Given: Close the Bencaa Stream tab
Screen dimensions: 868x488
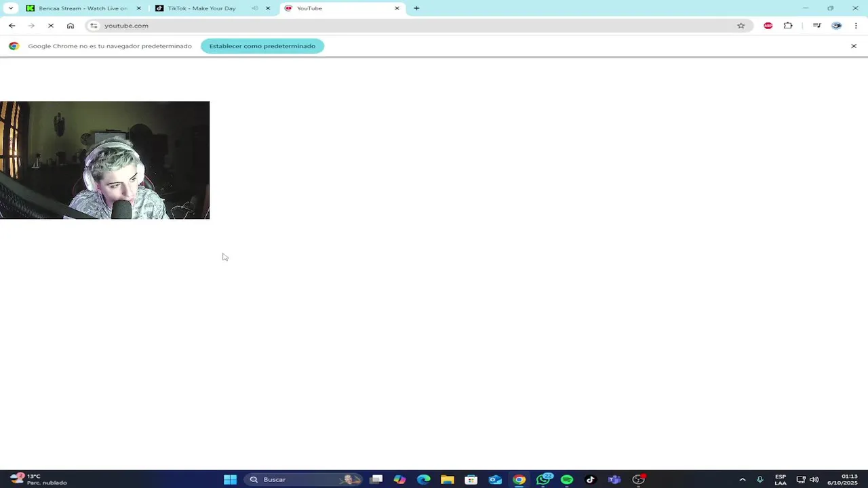Looking at the screenshot, I should (x=139, y=8).
